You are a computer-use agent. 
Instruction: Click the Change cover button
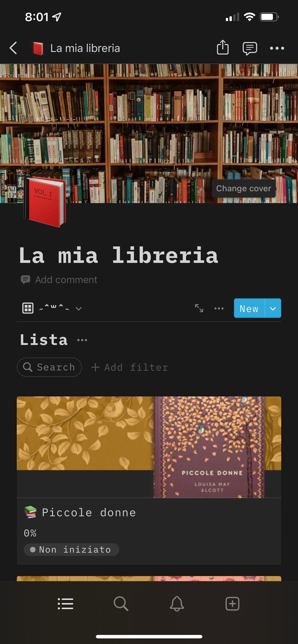[x=244, y=188]
